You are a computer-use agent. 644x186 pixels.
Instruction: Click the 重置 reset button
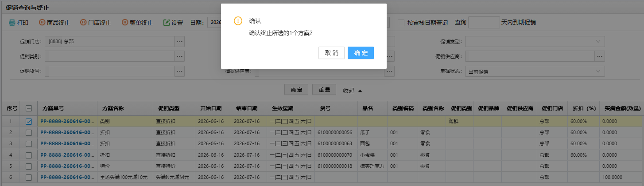324,90
